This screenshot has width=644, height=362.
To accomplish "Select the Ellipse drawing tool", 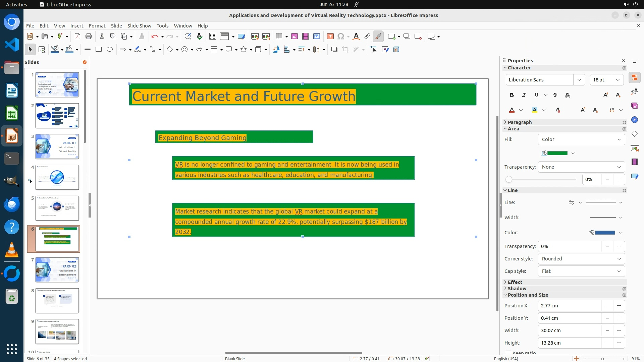I will pyautogui.click(x=110, y=50).
